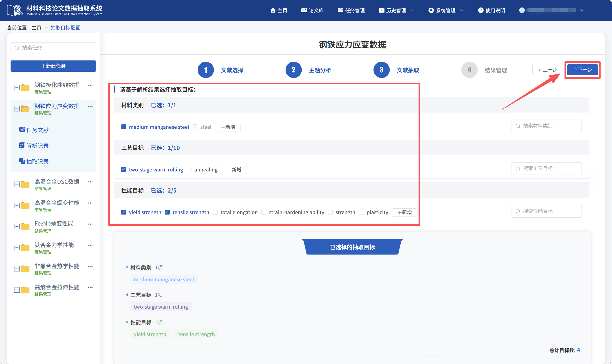
Task: Open 论文库 in top navigation
Action: (x=312, y=10)
